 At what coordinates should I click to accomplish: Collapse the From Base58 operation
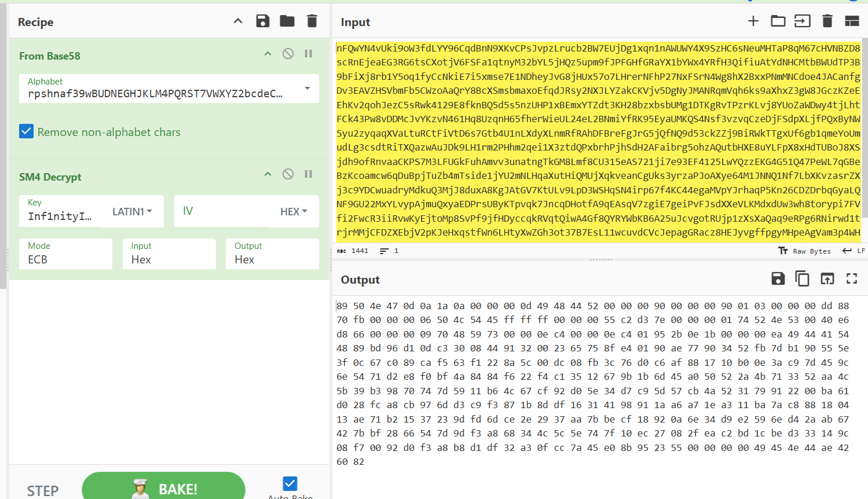[268, 54]
